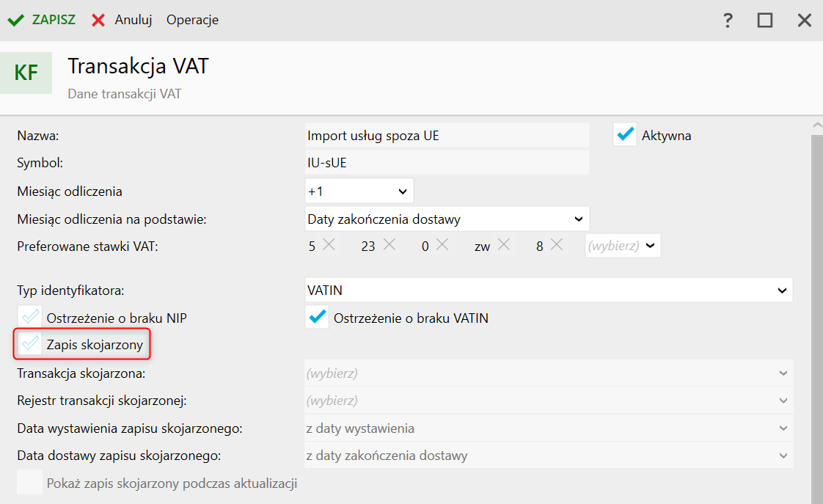Click in the Symbol field
This screenshot has width=823, height=504.
click(x=447, y=163)
